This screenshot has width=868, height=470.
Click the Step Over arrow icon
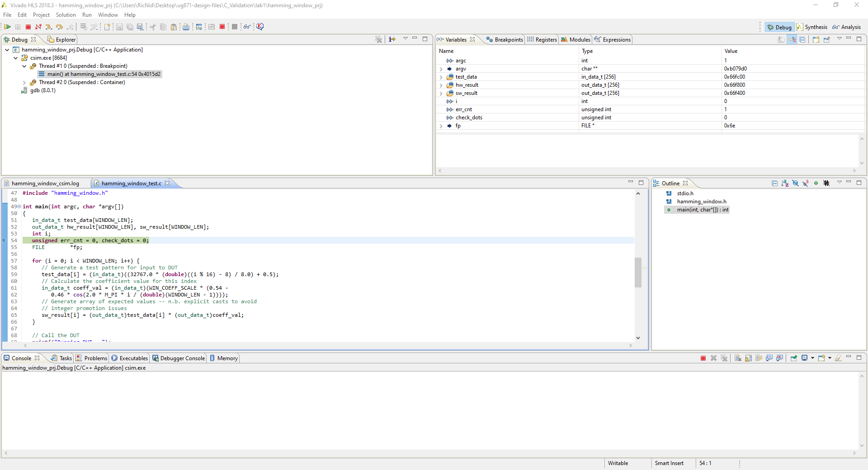pos(59,27)
